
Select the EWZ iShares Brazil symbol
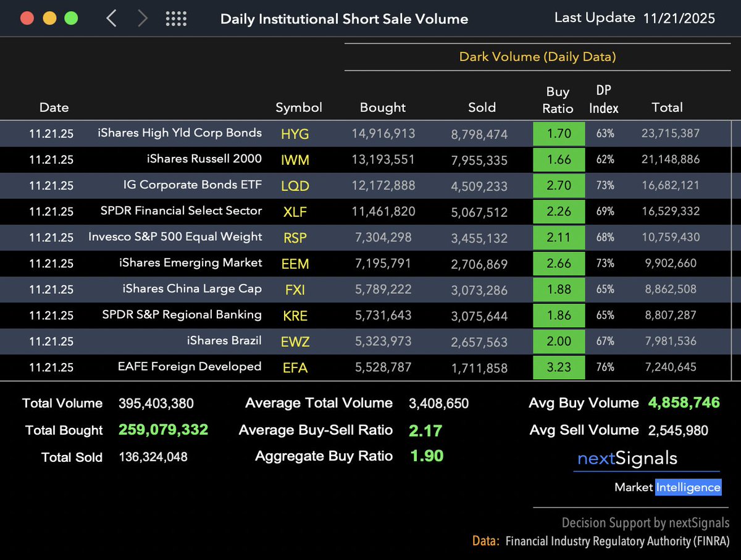[295, 341]
